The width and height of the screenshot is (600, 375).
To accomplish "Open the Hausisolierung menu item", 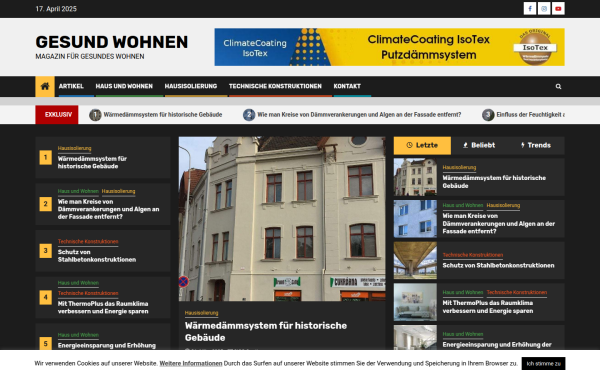I will pyautogui.click(x=191, y=86).
